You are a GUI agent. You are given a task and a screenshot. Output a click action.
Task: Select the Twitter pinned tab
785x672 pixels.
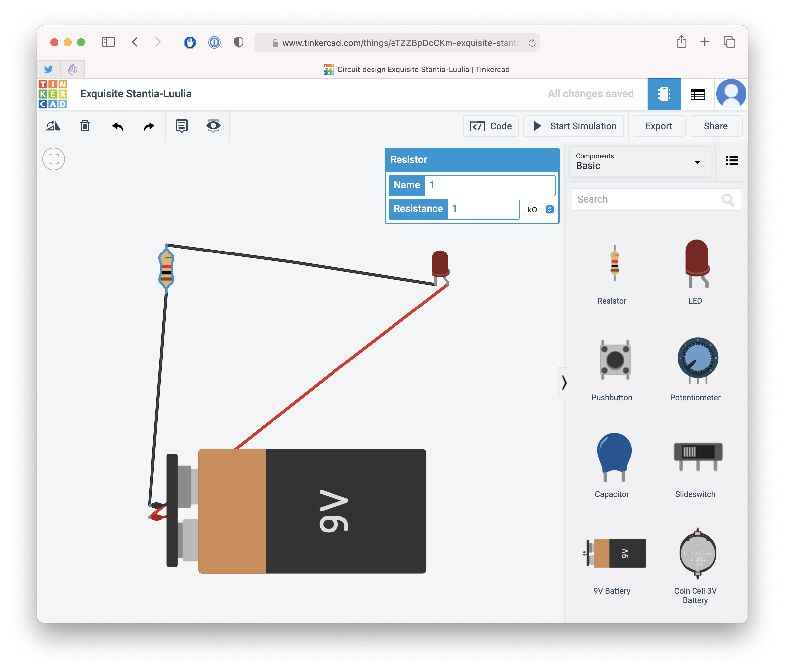[49, 69]
